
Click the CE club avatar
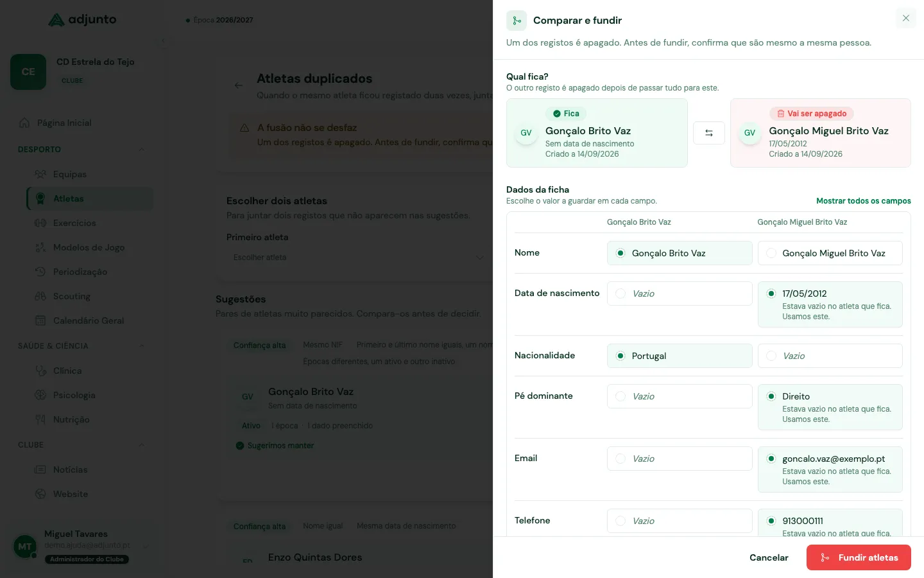28,72
